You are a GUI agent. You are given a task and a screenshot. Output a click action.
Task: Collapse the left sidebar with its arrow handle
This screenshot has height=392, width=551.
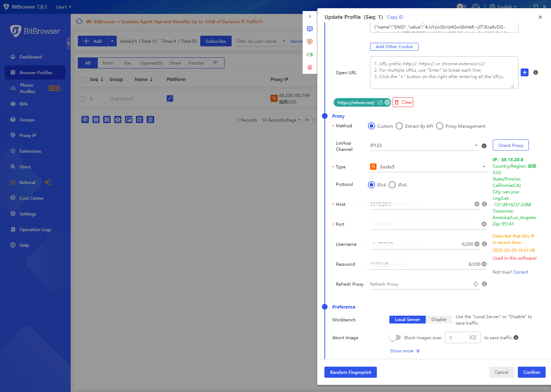(x=68, y=44)
